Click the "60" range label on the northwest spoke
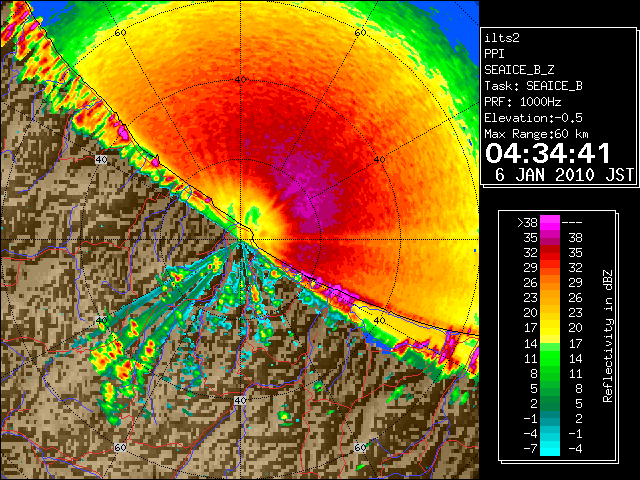Image resolution: width=640 pixels, height=480 pixels. (x=120, y=32)
